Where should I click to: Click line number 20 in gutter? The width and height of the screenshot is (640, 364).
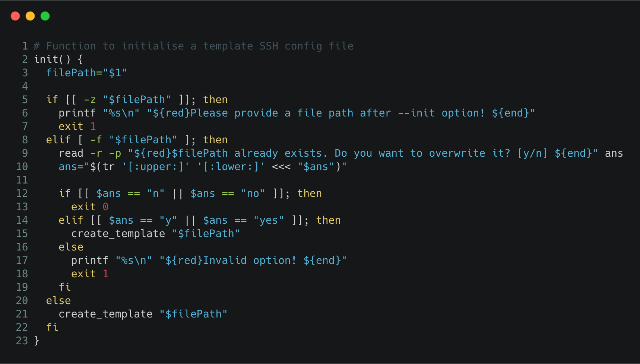point(22,300)
